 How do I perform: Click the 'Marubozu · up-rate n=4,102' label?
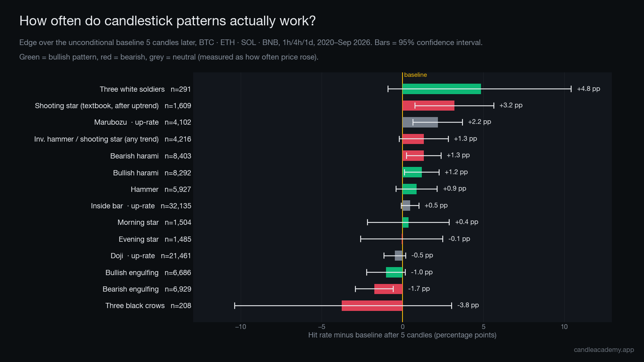click(x=142, y=122)
